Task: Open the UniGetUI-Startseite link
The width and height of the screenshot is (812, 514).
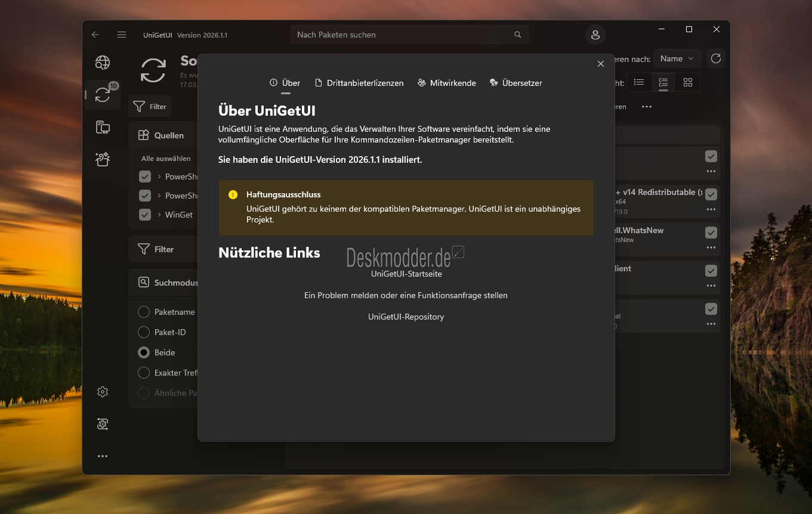Action: point(406,274)
